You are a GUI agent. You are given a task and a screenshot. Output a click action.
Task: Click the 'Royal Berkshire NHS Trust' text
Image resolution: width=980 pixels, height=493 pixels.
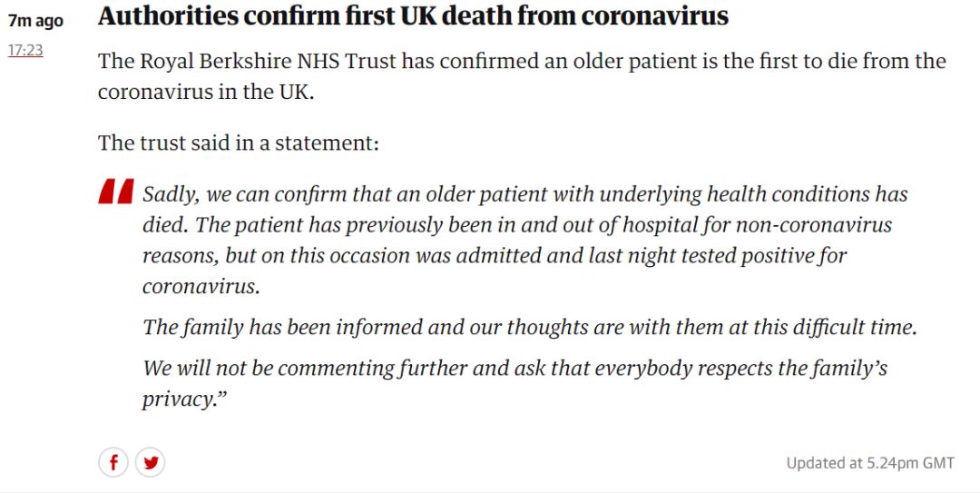click(268, 62)
